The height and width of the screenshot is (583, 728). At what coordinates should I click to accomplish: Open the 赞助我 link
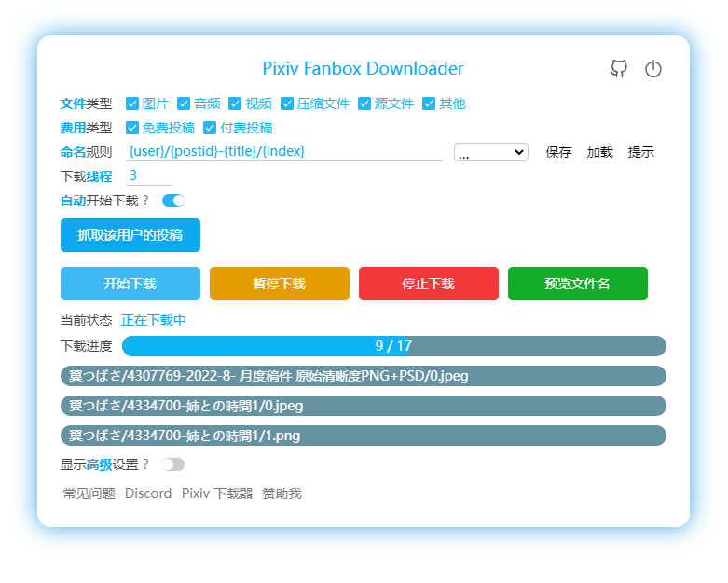282,493
